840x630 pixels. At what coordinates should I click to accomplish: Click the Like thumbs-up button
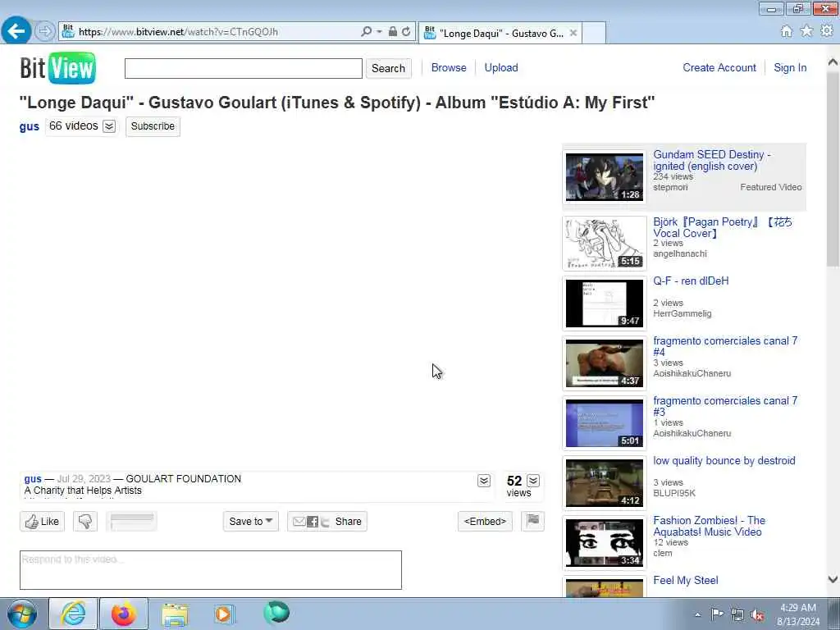click(42, 521)
